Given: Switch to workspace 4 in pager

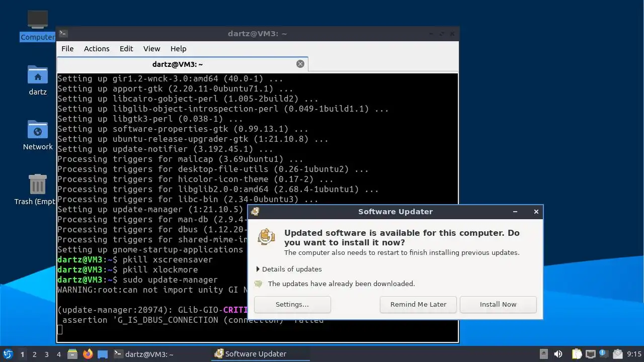Looking at the screenshot, I should [x=58, y=354].
